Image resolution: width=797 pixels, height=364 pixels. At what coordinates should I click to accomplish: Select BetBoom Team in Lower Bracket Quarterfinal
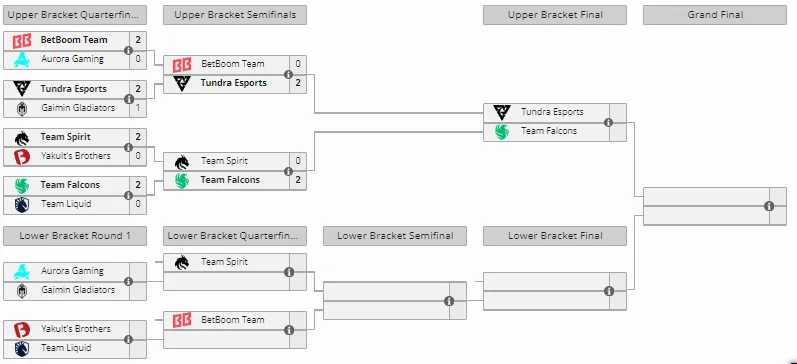233,320
